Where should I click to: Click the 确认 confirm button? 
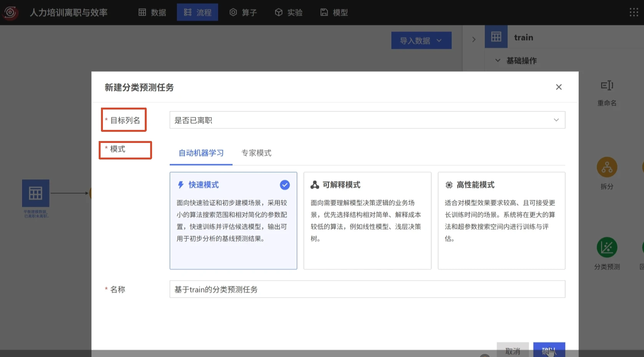point(549,350)
